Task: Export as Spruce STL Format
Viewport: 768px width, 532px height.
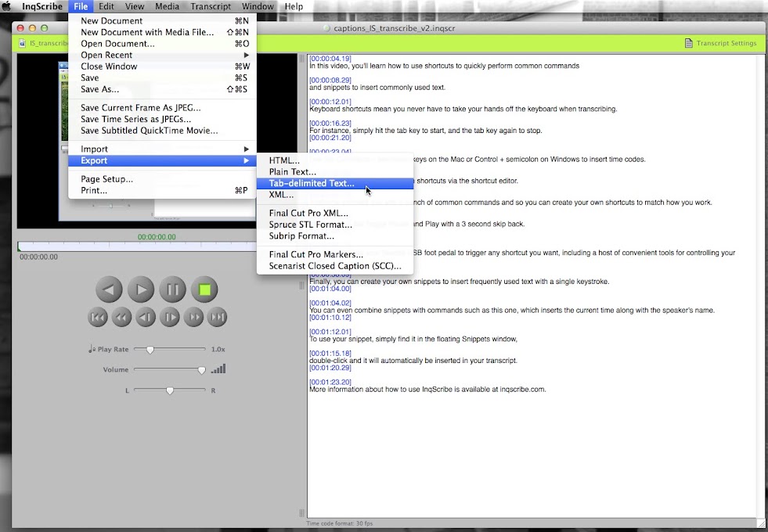Action: (335, 225)
